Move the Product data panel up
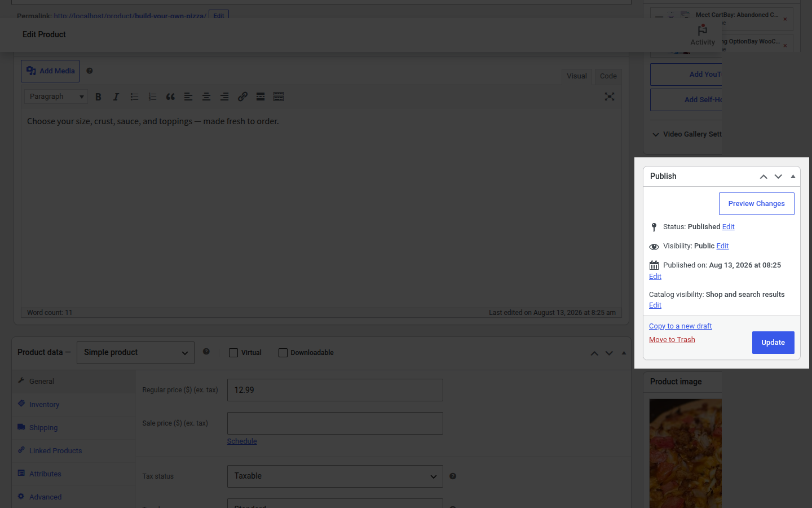The width and height of the screenshot is (812, 508). coord(594,353)
